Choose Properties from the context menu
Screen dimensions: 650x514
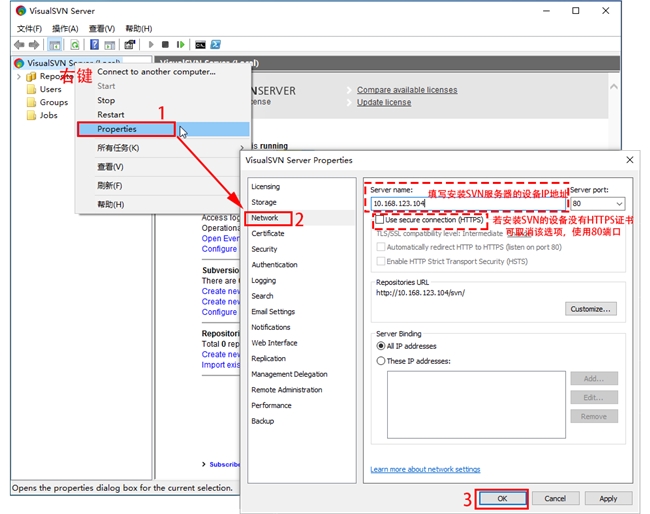coord(117,129)
